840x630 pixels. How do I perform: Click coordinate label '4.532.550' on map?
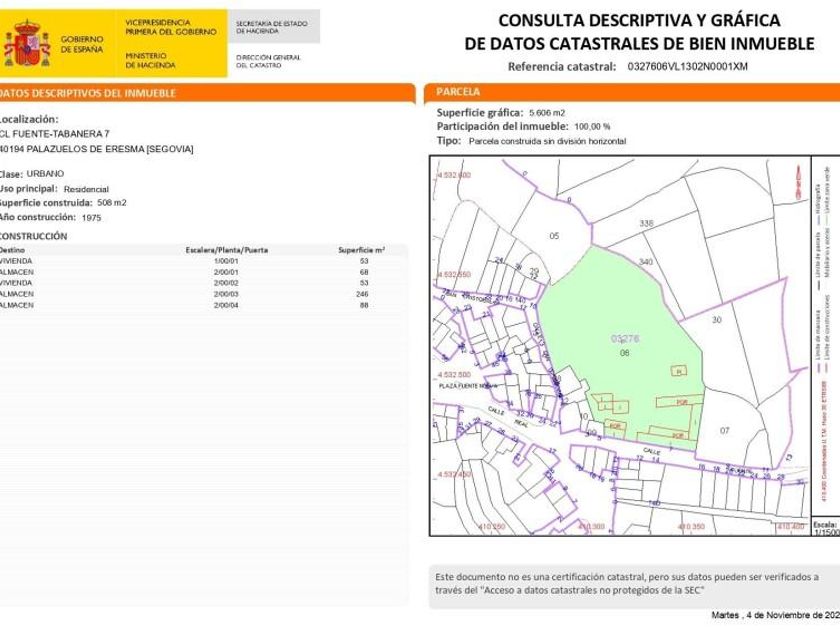[x=454, y=274]
